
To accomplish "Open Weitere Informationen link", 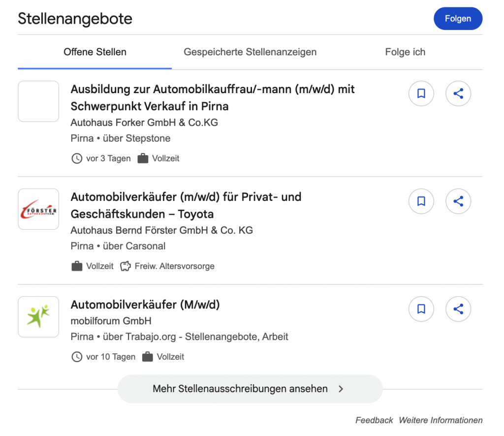I will [441, 420].
